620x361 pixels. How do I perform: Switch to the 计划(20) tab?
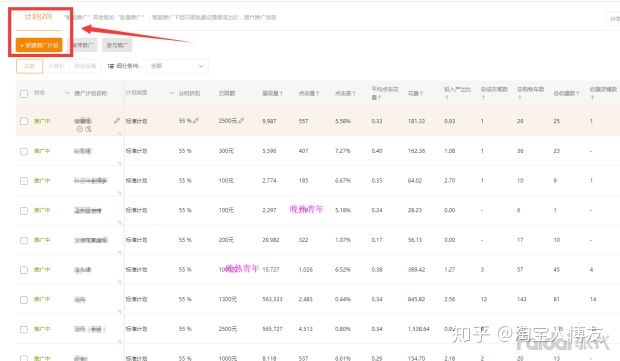click(38, 16)
